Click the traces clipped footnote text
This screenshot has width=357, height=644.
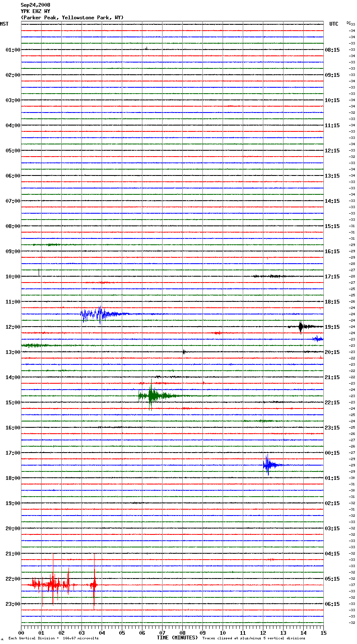254,639
